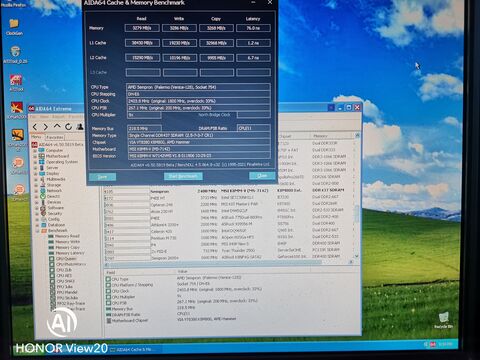Click AIDA64 Cache & Memory taskbar button
This screenshot has height=360, width=480.
(x=135, y=349)
